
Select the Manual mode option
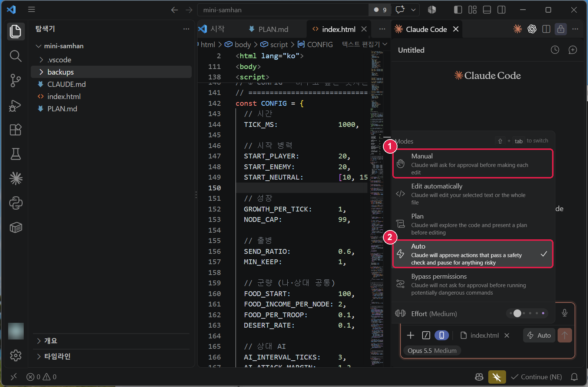473,164
